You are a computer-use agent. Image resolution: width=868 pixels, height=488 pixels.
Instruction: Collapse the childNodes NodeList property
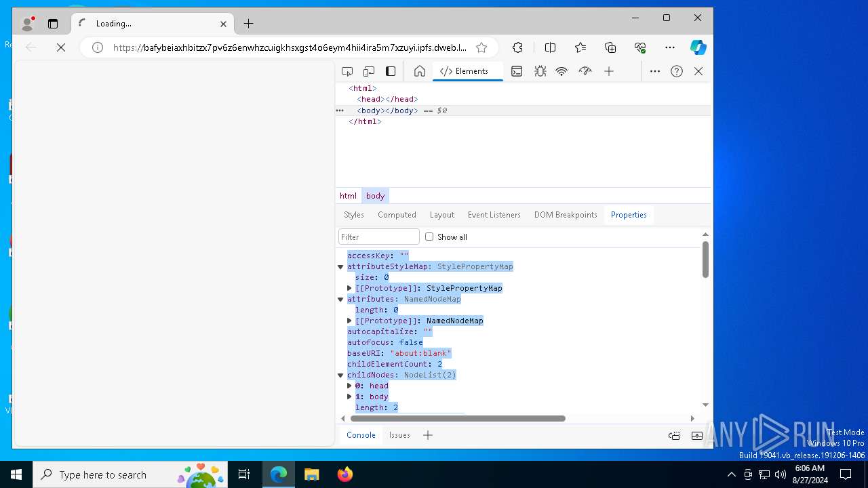pos(340,375)
